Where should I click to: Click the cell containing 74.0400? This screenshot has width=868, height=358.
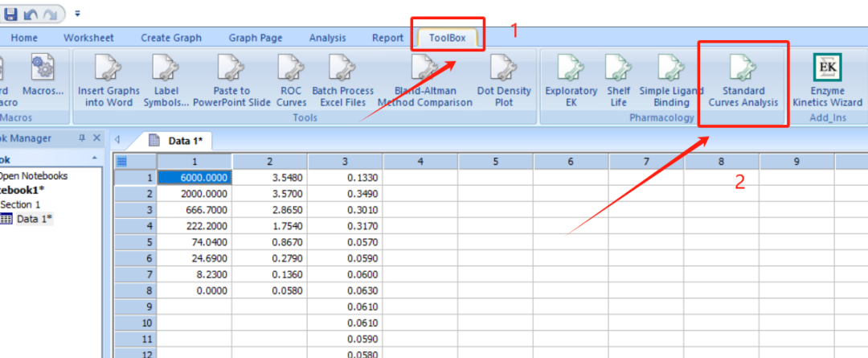(194, 241)
